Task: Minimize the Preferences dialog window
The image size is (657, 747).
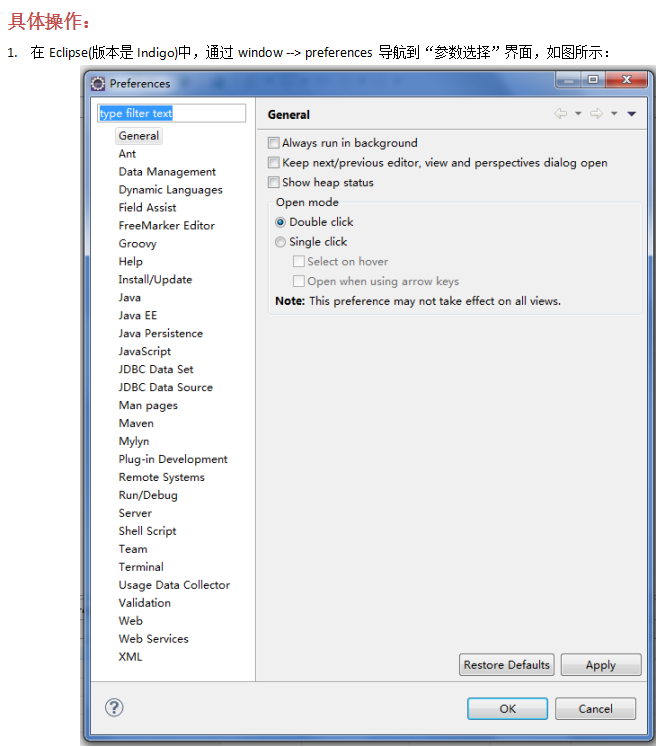Action: (x=568, y=80)
